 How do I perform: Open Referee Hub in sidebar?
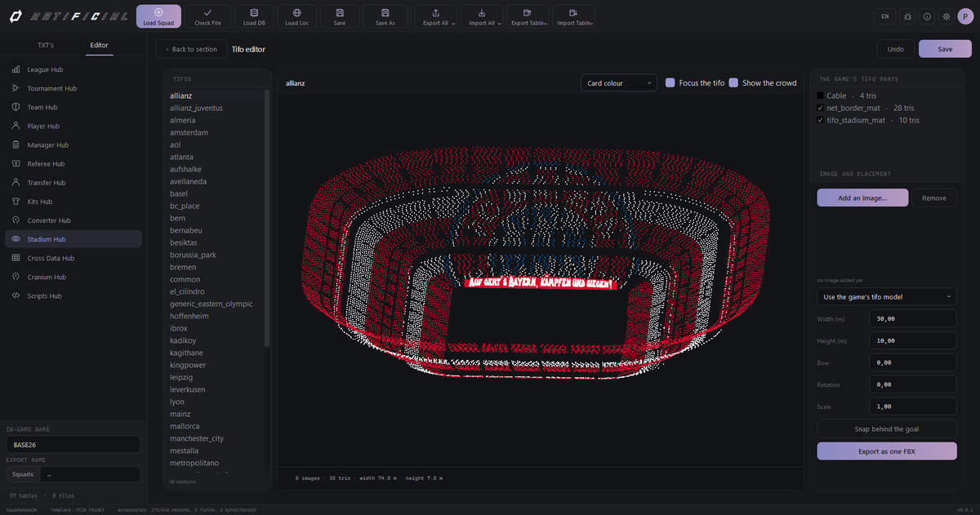click(x=73, y=163)
